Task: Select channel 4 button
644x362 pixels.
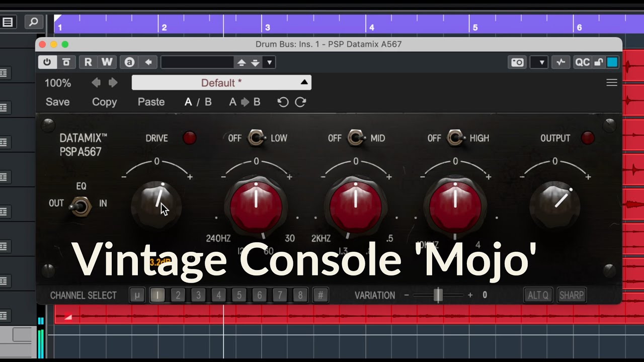Action: [218, 295]
